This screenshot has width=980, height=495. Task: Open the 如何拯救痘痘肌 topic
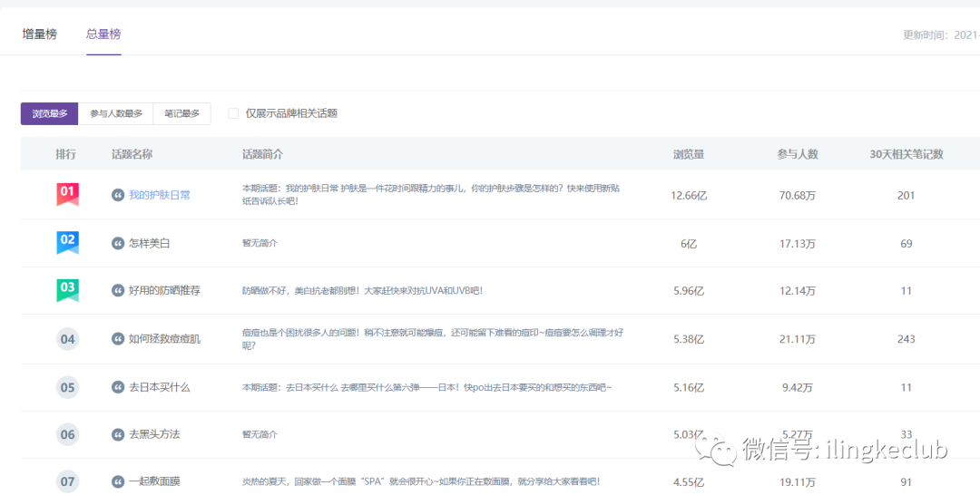coord(164,339)
